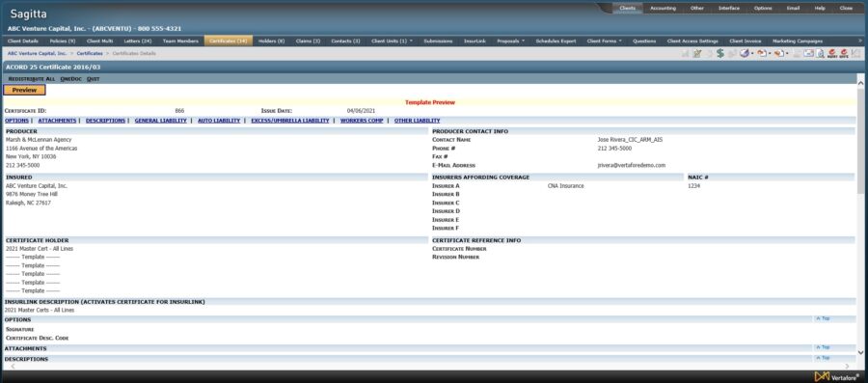Click Top link in Attachments header
The width and height of the screenshot is (868, 383).
pos(823,347)
